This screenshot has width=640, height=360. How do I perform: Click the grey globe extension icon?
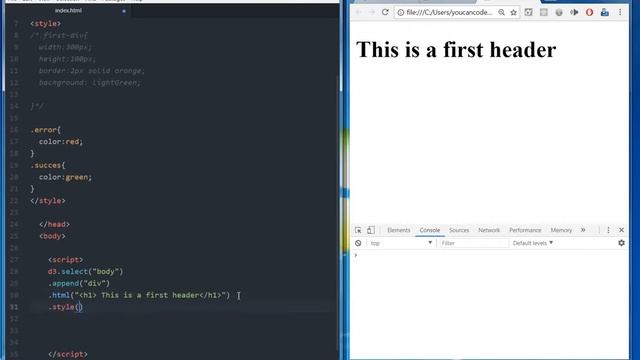(x=559, y=13)
